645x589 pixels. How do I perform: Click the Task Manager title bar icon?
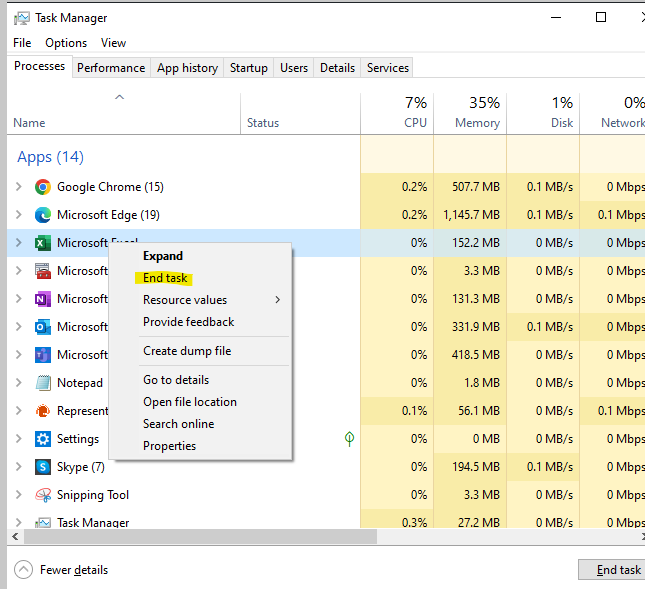point(21,18)
